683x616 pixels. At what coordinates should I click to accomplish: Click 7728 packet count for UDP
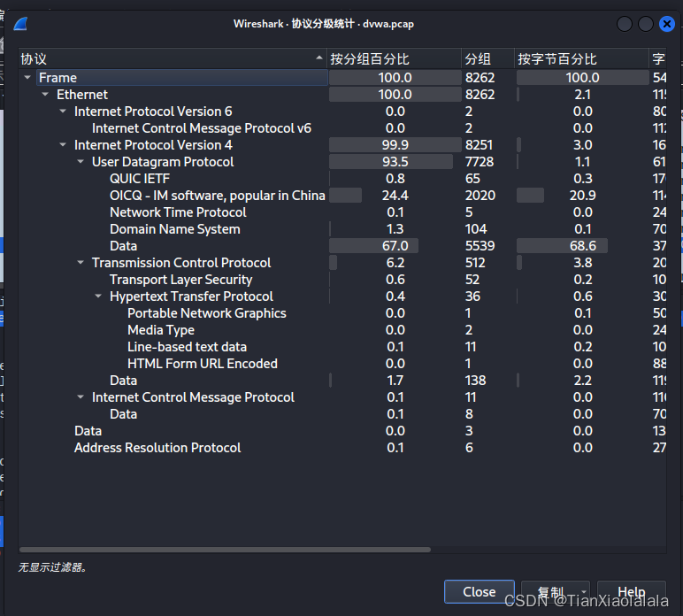click(480, 162)
